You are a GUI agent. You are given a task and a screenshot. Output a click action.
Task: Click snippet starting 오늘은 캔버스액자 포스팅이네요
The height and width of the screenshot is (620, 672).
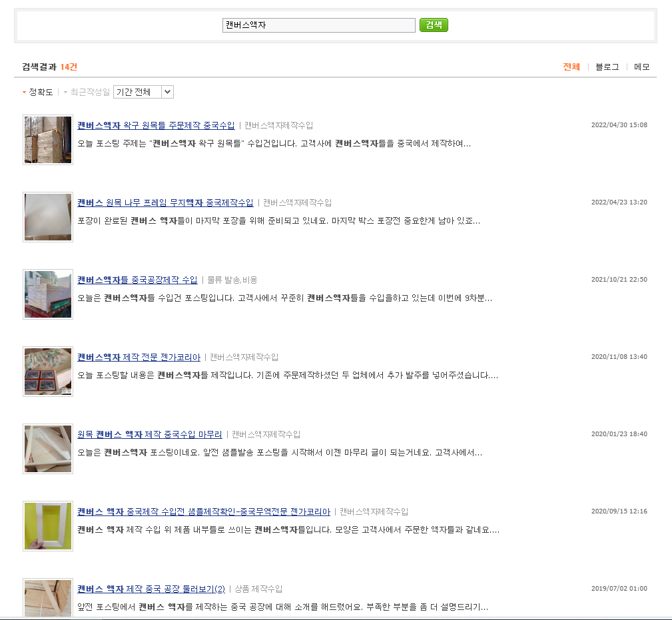pyautogui.click(x=280, y=452)
